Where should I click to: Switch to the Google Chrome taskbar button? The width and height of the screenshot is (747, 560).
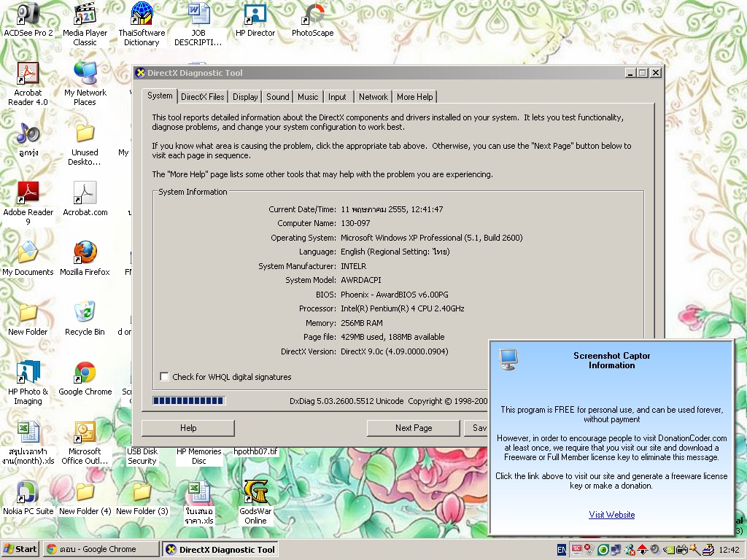tap(101, 549)
